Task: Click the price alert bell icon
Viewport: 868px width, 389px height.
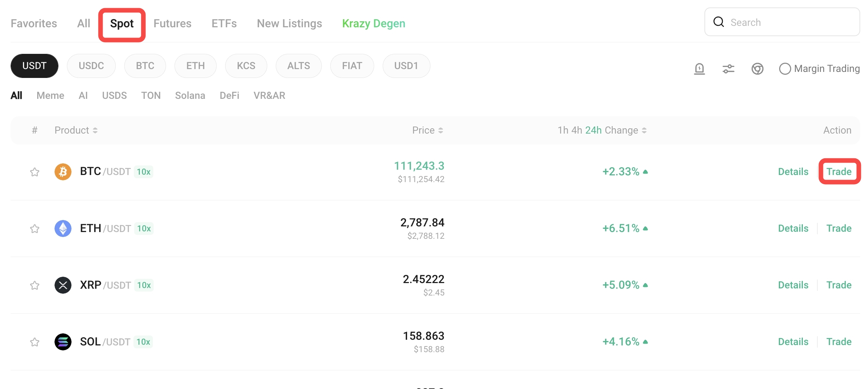Action: pos(699,68)
